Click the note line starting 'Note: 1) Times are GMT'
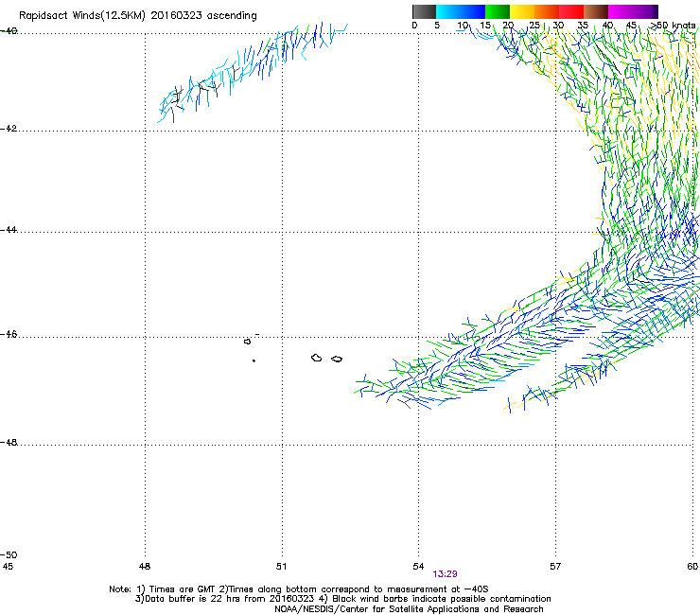Image resolution: width=700 pixels, height=615 pixels. tap(299, 589)
